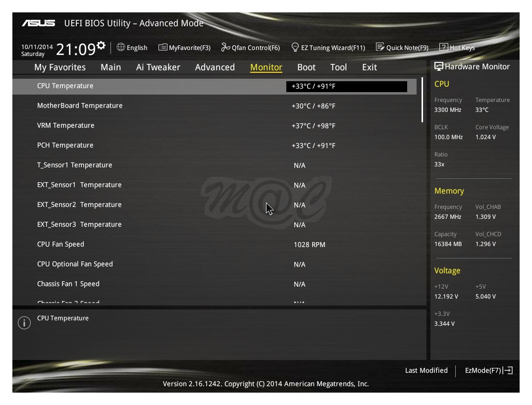Select the VRM Temperature row
Viewport: 532px width, 405px height.
[x=214, y=125]
